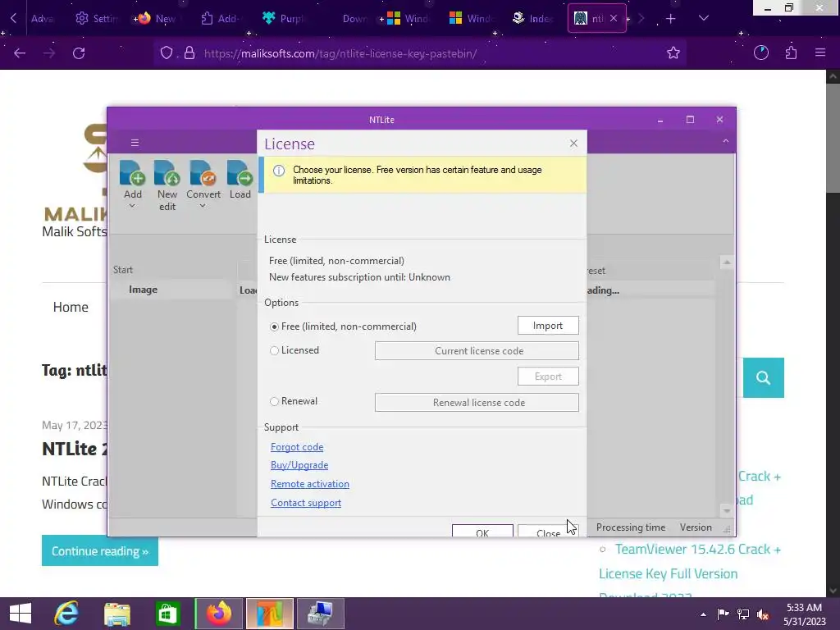Click the tracking protection shield icon
The width and height of the screenshot is (840, 630).
[167, 52]
